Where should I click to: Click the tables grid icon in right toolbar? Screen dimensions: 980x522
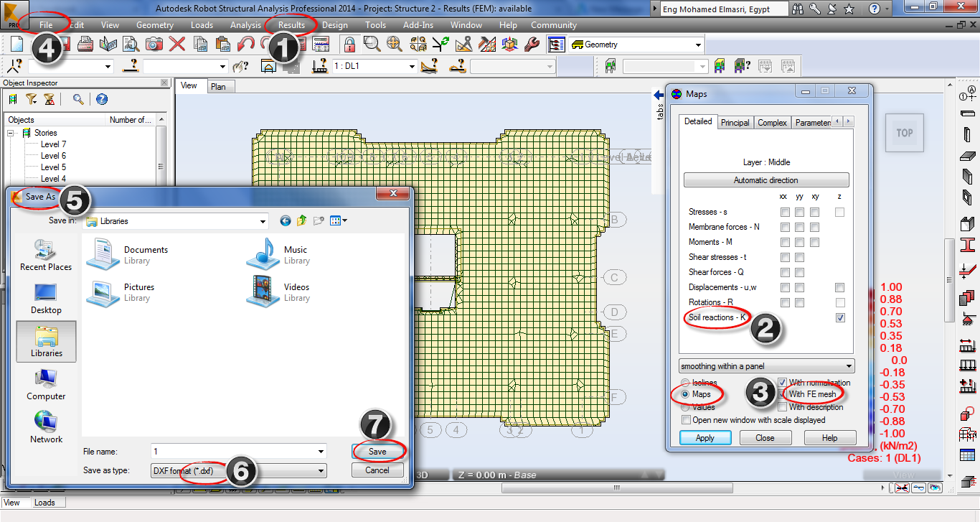[968, 455]
